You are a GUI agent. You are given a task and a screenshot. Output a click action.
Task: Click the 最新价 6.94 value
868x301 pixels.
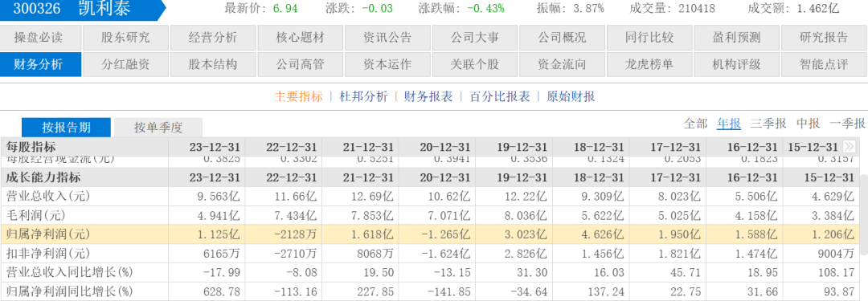pyautogui.click(x=286, y=8)
